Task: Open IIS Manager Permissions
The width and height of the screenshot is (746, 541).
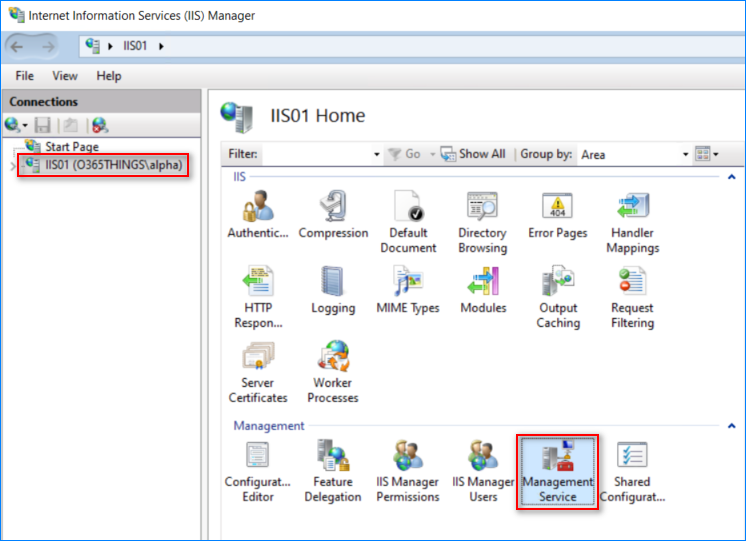Action: [x=408, y=472]
